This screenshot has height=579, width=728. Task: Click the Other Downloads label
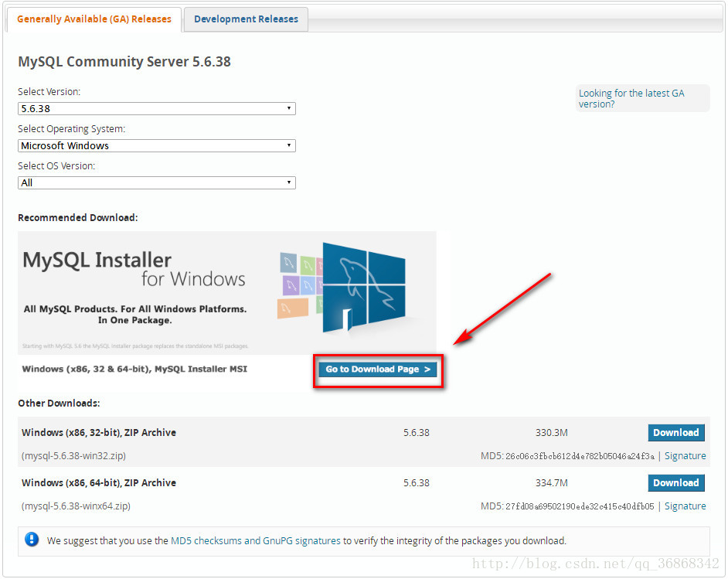59,403
